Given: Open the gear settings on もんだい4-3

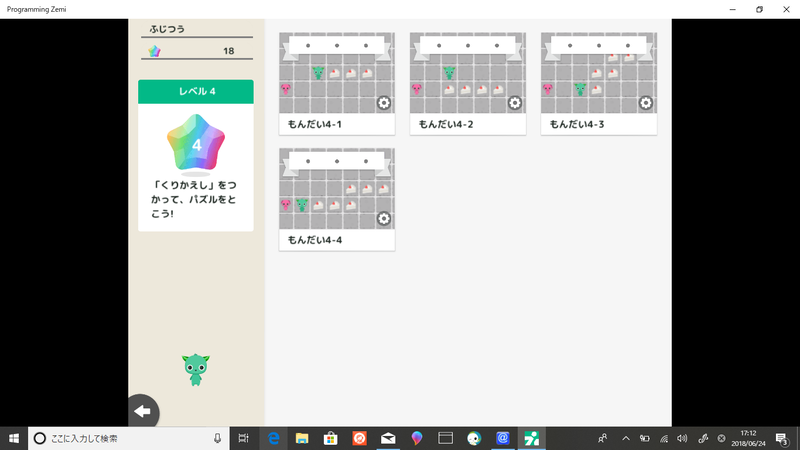Looking at the screenshot, I should coord(646,103).
